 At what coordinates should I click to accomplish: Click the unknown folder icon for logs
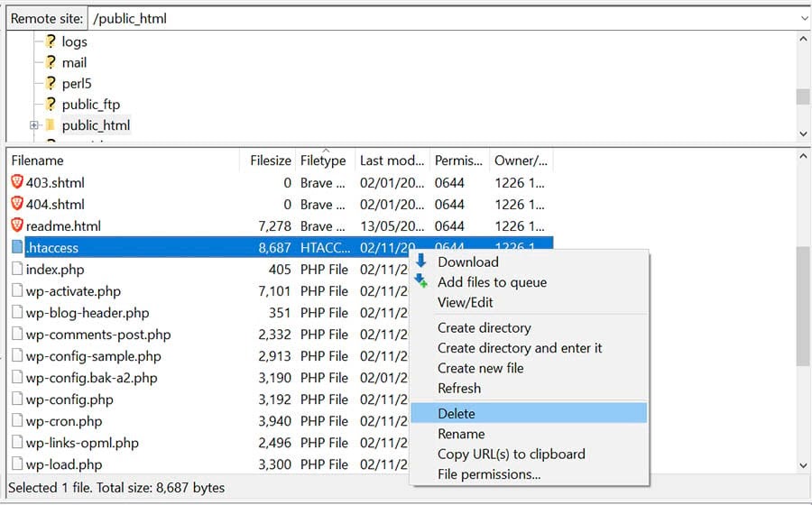(x=51, y=41)
